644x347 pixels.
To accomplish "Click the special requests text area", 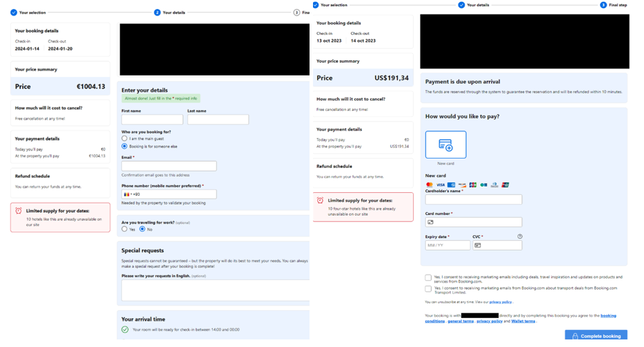I will [x=215, y=290].
